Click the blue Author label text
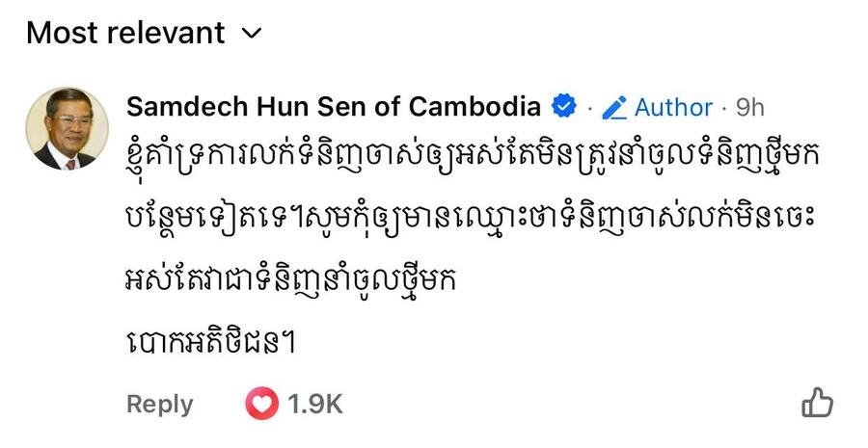 (673, 107)
